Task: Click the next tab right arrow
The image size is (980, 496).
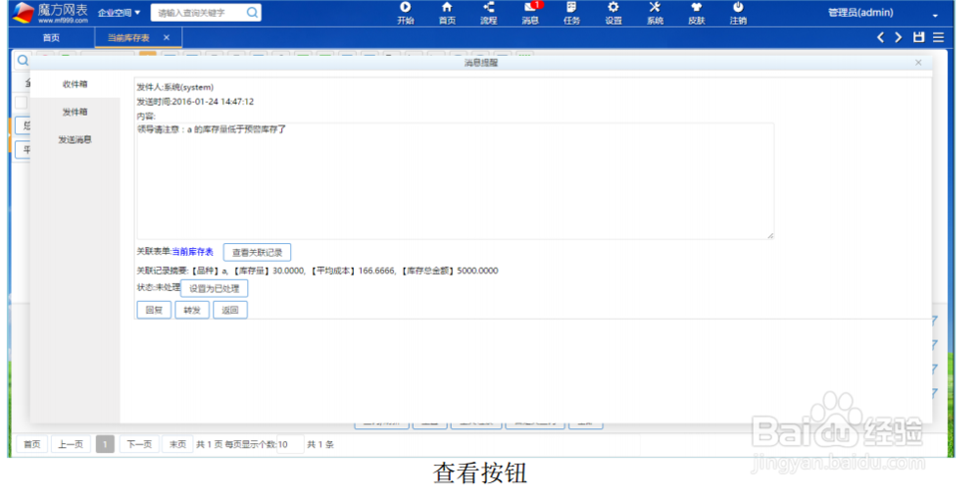Action: tap(898, 37)
